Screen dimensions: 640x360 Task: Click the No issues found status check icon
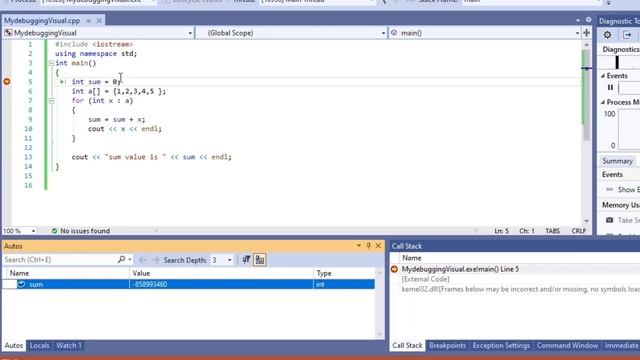tap(54, 231)
